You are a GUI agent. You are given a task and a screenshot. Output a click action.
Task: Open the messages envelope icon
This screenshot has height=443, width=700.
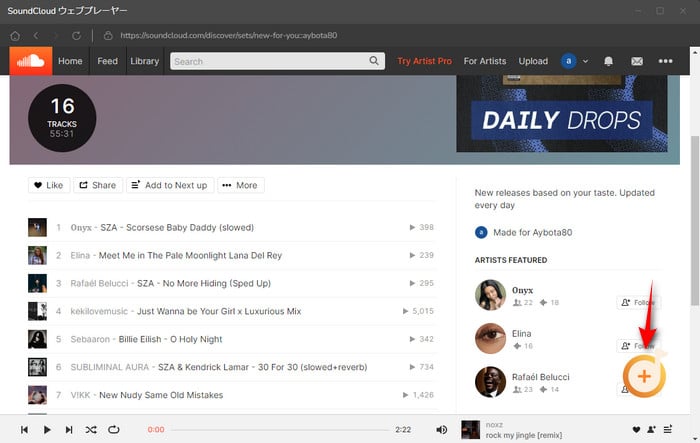(637, 61)
